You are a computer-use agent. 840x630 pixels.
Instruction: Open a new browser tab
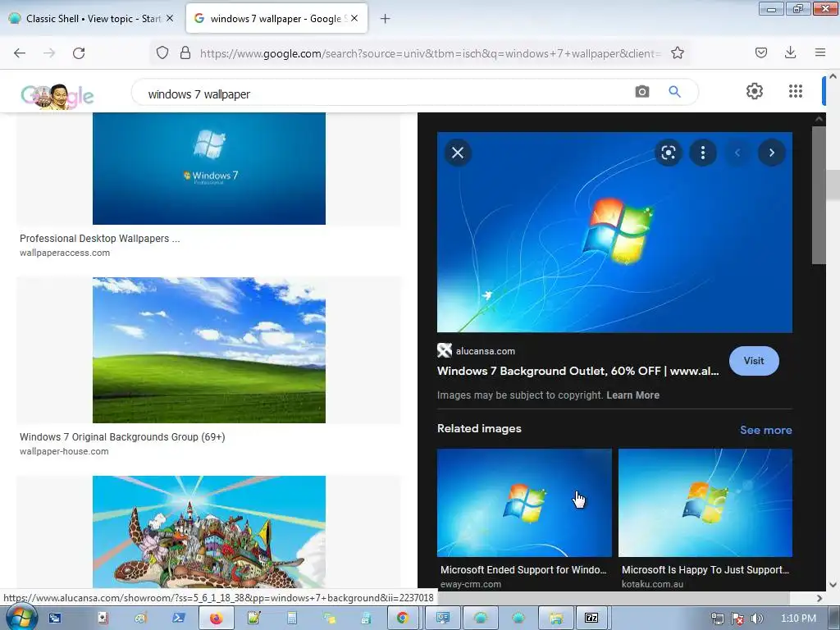tap(386, 19)
